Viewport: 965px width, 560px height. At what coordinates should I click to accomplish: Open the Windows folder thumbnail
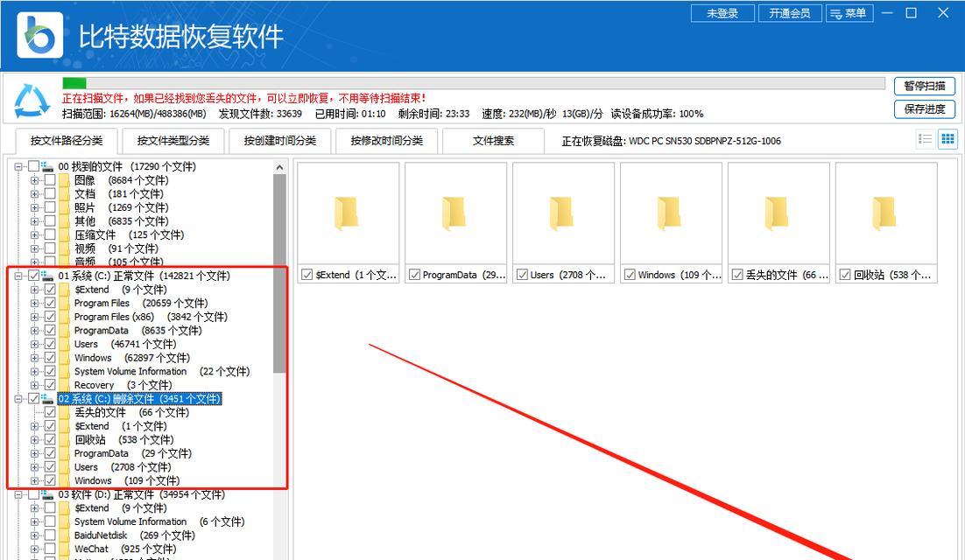(x=671, y=213)
